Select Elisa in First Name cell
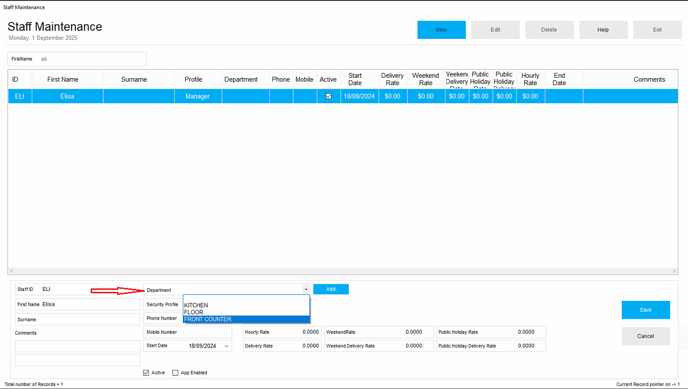Screen dimensions: 688x389 [68, 96]
